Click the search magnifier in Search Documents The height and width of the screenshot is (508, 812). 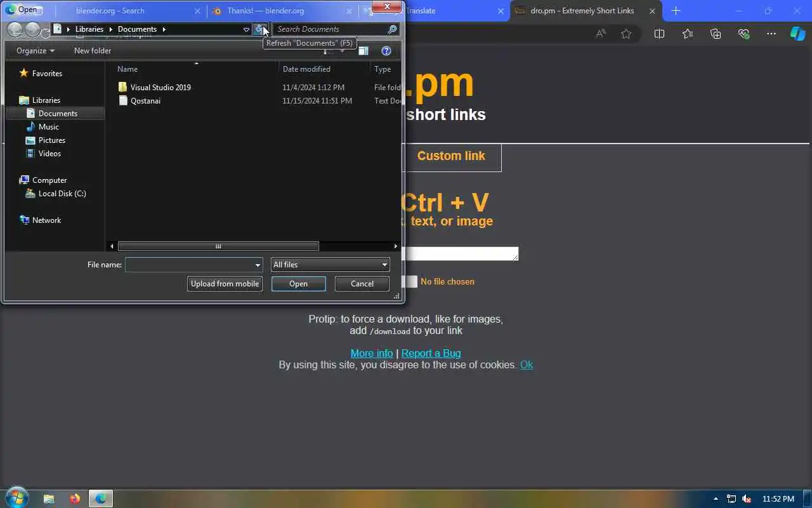[392, 29]
